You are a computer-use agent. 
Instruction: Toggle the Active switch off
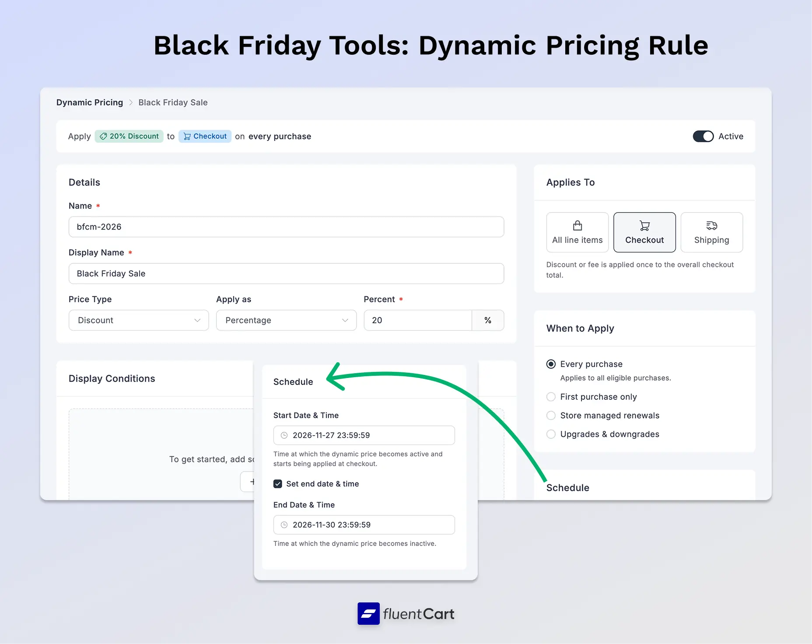[x=703, y=136]
